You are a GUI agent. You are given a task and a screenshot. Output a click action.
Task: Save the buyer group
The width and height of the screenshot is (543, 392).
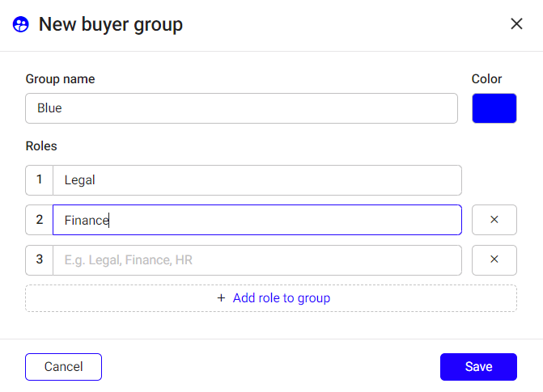click(478, 367)
